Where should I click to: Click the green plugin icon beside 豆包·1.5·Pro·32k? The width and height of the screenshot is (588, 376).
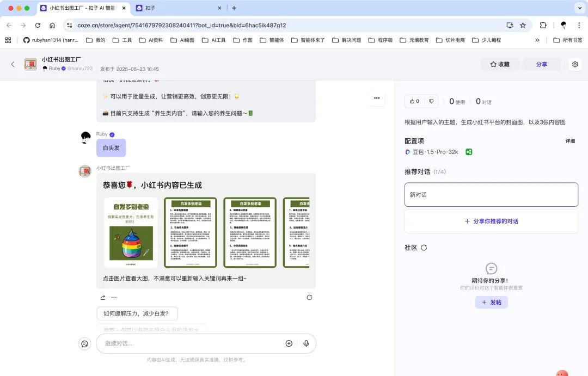[469, 152]
